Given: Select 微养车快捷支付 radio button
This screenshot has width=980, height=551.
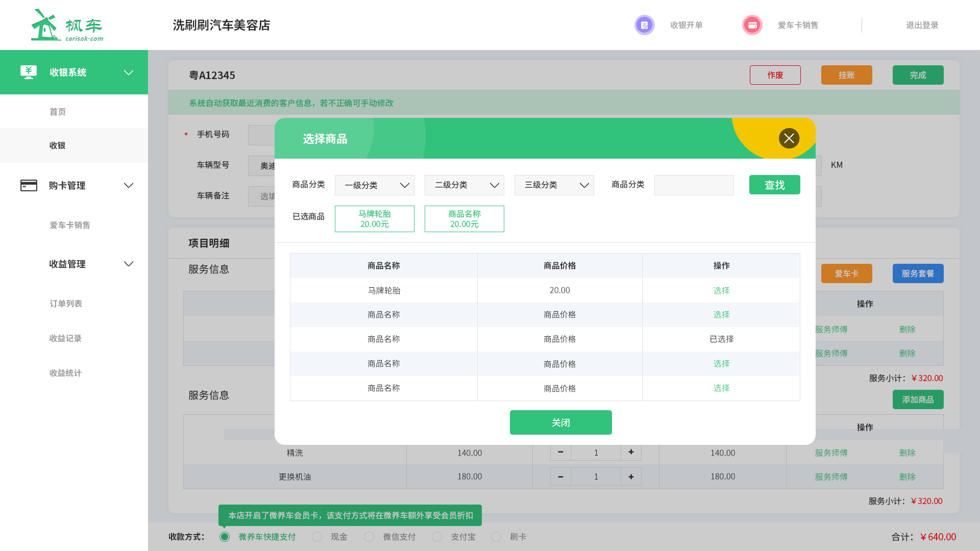Looking at the screenshot, I should pyautogui.click(x=225, y=536).
